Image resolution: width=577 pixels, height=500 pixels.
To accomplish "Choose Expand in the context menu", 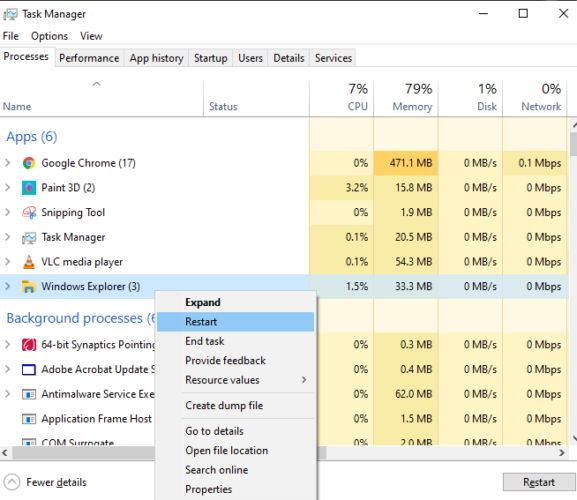I will [236, 302].
